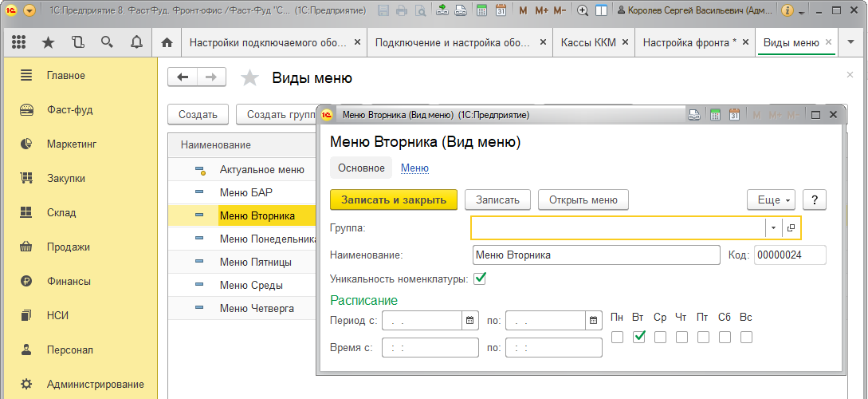Click the Создать button in list
The width and height of the screenshot is (868, 399).
tap(198, 115)
